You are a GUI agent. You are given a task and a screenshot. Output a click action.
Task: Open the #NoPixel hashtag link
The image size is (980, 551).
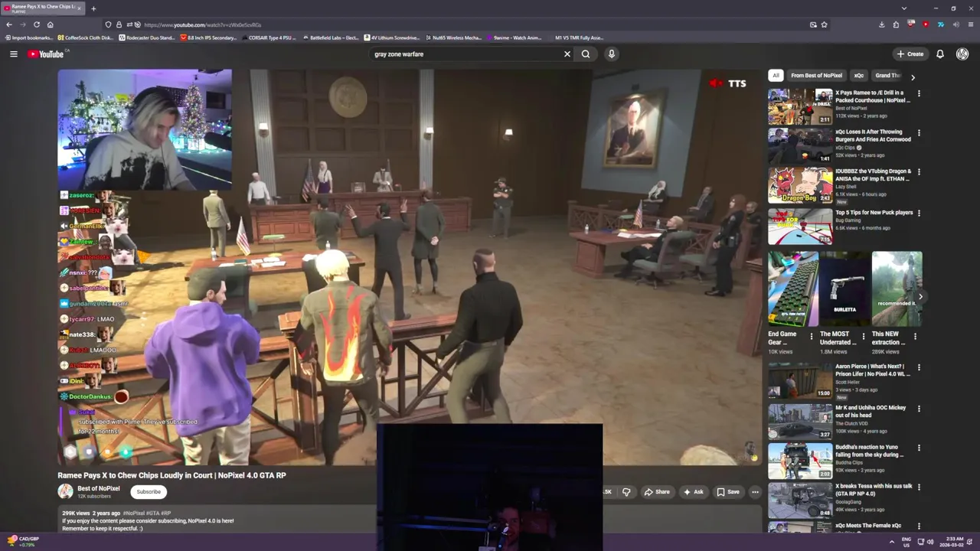[x=133, y=514]
